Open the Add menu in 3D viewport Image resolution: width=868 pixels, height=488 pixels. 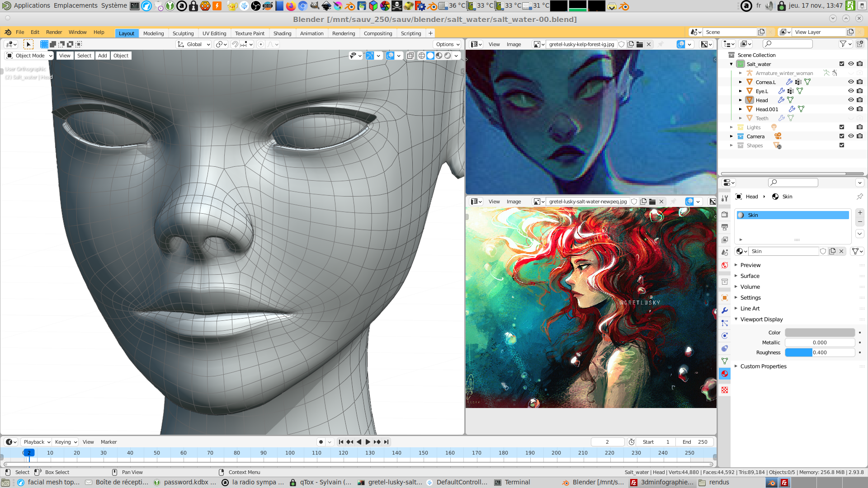pos(103,56)
